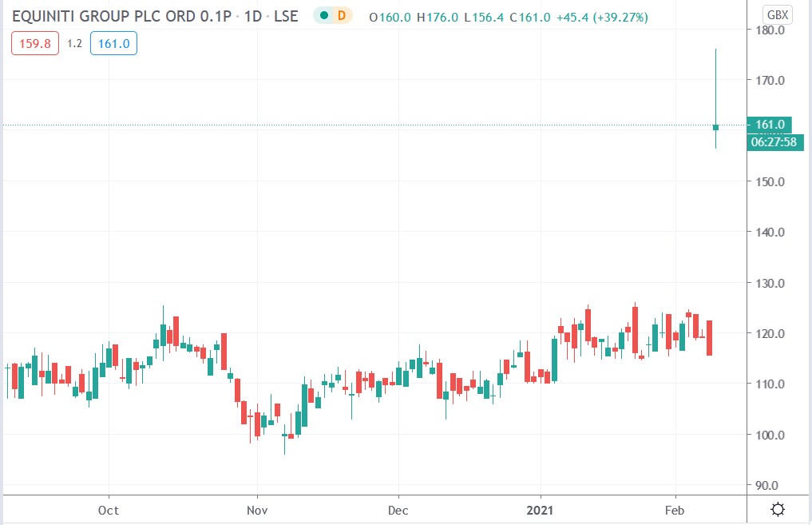Click the LSE exchange label
812x525 pixels.
[x=286, y=17]
